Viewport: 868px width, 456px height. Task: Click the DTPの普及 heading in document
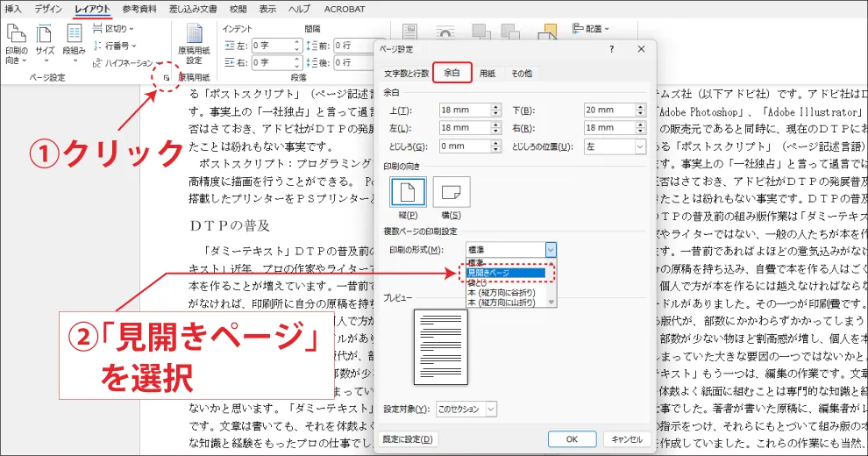click(230, 225)
